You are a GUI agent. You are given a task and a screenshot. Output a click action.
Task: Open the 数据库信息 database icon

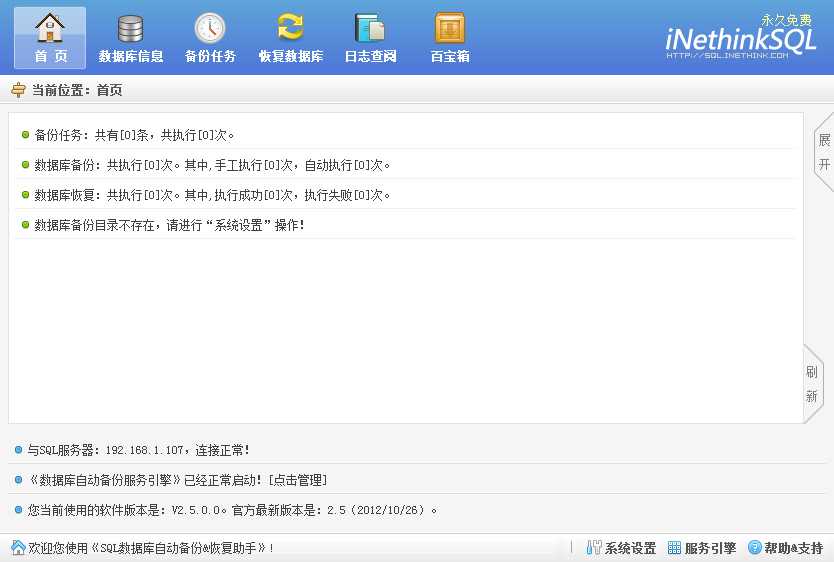(x=130, y=38)
